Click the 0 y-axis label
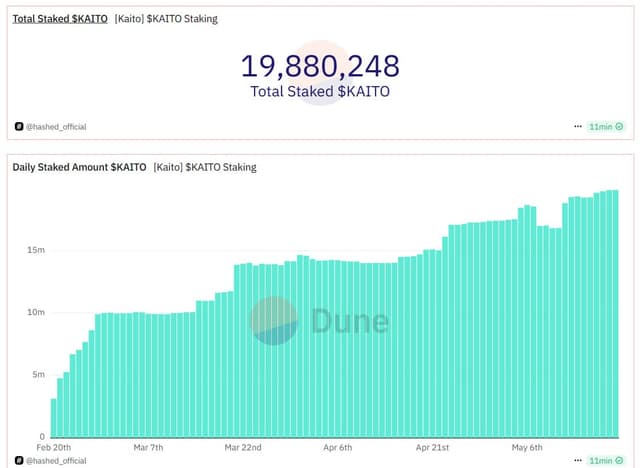Image resolution: width=640 pixels, height=468 pixels. [42, 437]
